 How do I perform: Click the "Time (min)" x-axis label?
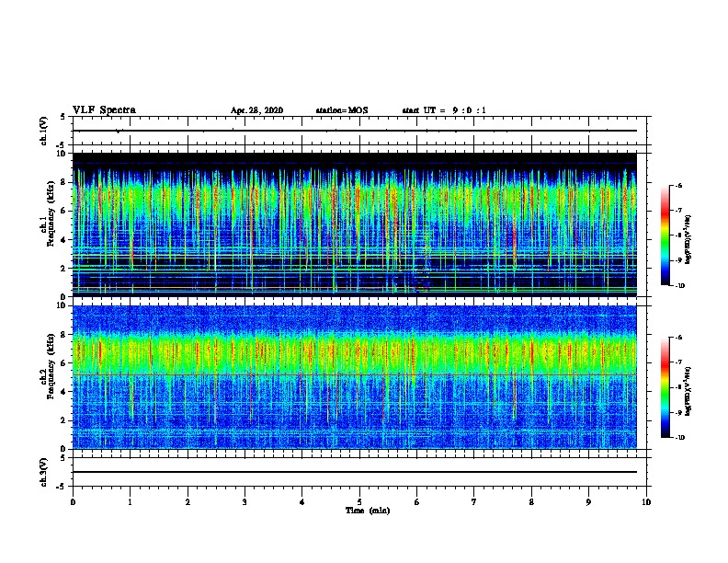coord(368,511)
